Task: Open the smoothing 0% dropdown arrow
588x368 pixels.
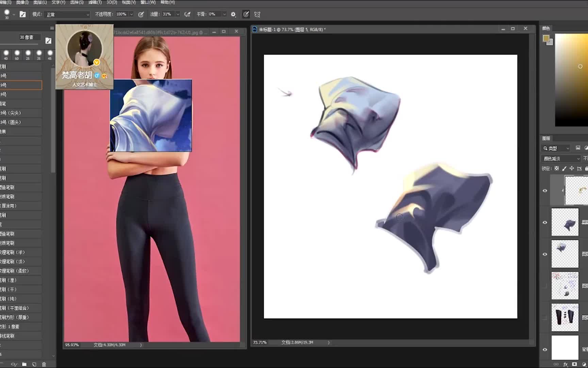Action: tap(224, 14)
